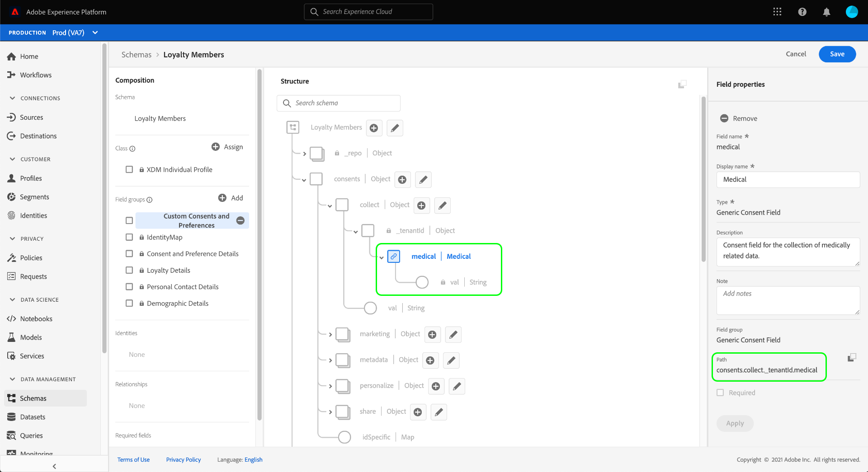Viewport: 868px width, 472px height.
Task: Open the Prod (VA7) sandbox dropdown
Action: click(75, 33)
